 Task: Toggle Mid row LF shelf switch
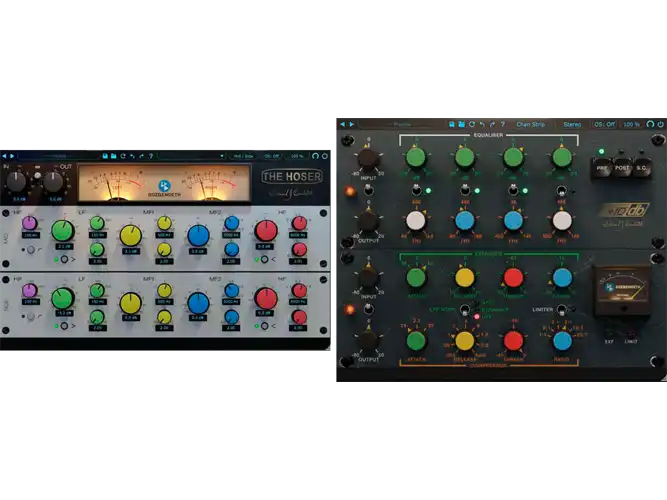64,259
